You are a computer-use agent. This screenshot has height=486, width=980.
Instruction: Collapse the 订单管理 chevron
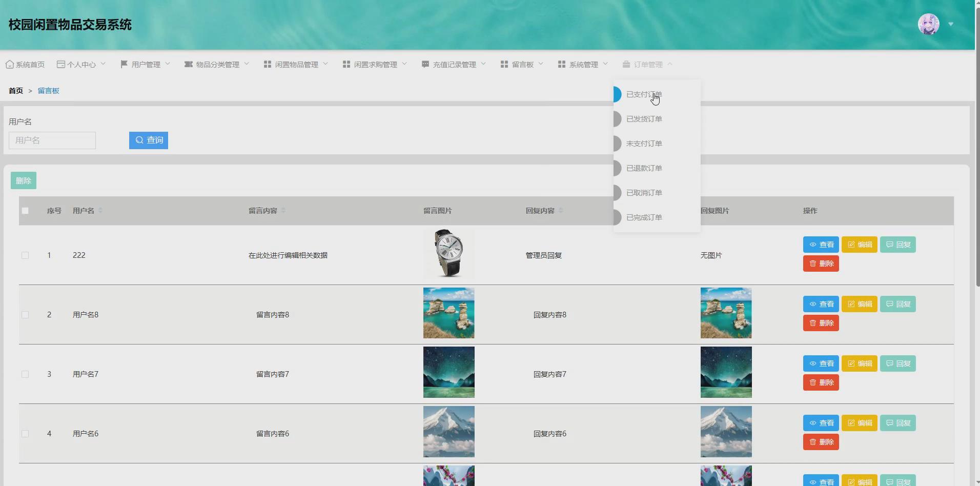click(670, 64)
